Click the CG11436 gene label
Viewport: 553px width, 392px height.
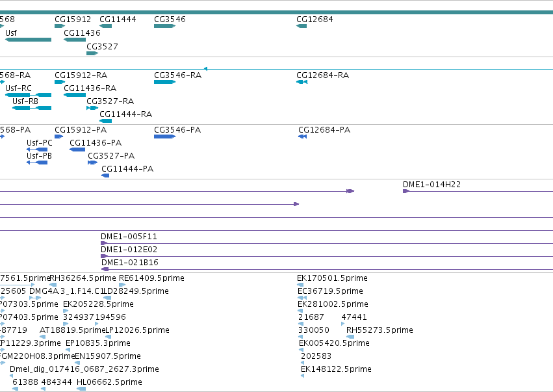82,33
